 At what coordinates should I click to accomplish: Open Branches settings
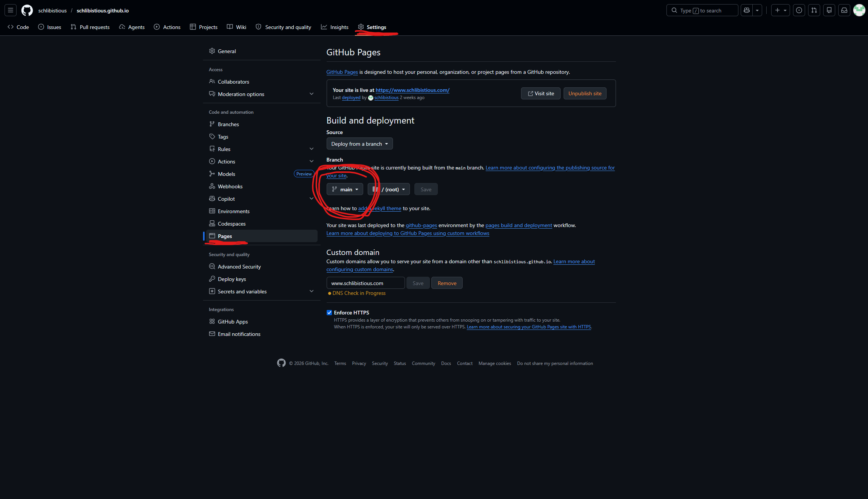pos(262,124)
